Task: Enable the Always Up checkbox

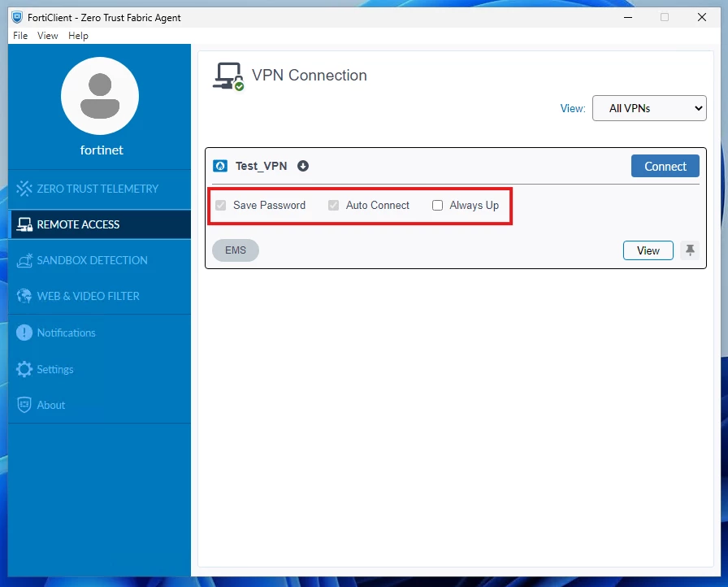Action: click(437, 205)
